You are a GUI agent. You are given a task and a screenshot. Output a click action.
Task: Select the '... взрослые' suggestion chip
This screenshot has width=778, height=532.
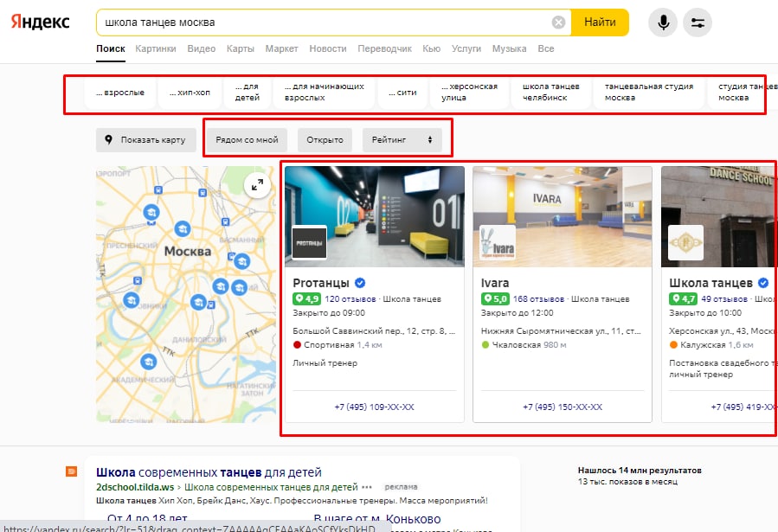click(120, 93)
